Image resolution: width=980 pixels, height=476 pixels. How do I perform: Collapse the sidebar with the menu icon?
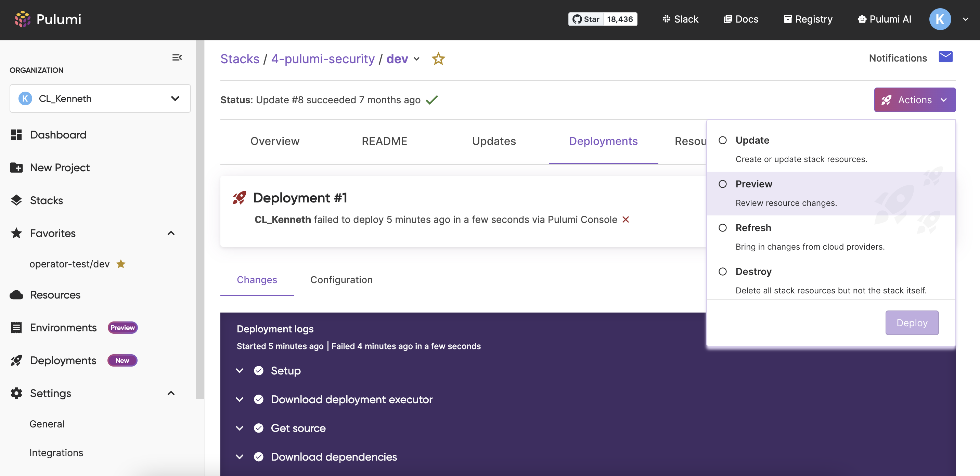point(177,57)
